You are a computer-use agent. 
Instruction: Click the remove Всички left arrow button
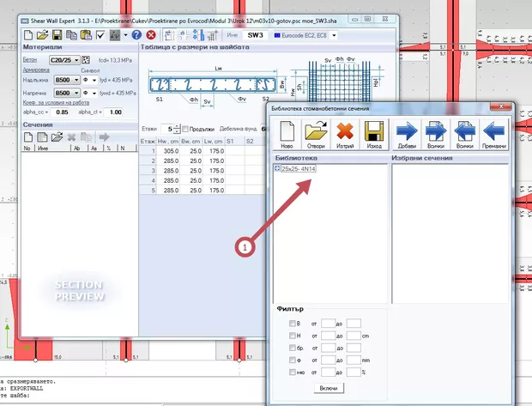465,135
